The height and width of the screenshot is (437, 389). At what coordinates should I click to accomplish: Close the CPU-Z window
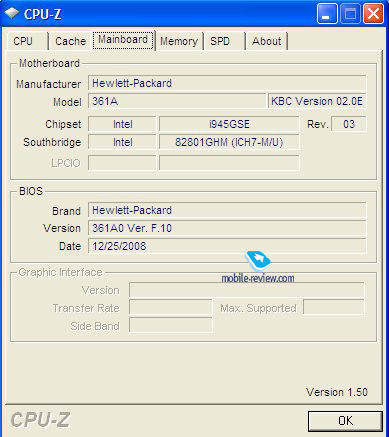click(373, 14)
